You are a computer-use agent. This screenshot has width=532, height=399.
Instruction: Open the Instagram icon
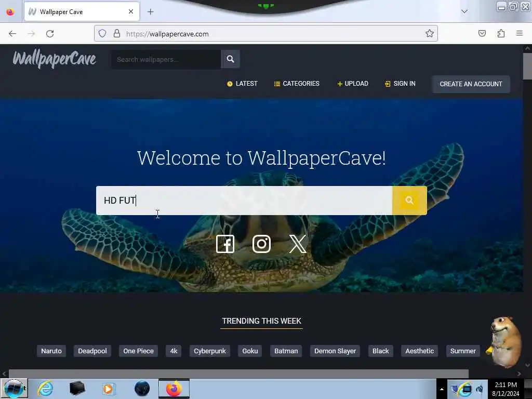(262, 244)
